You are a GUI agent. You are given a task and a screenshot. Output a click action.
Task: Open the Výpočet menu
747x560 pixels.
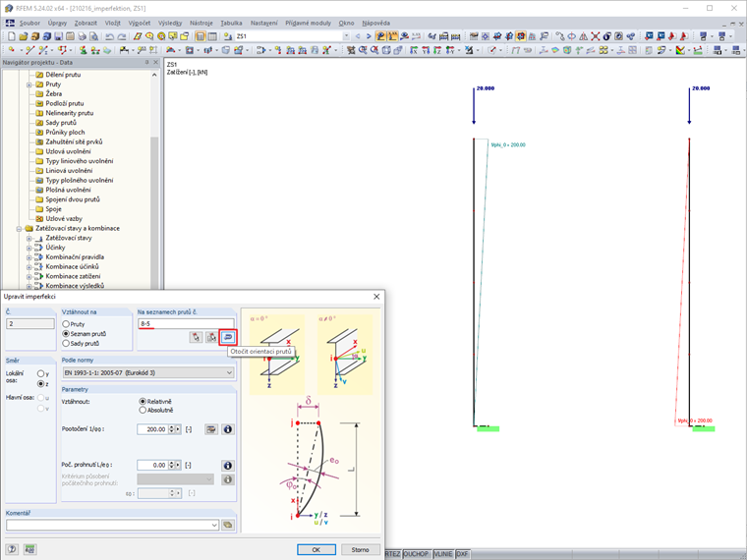tap(140, 23)
